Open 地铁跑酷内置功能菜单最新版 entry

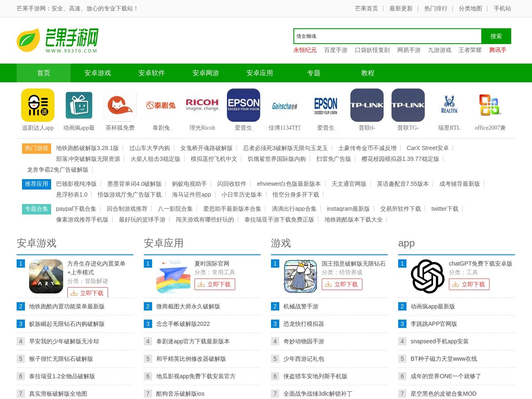[67, 306]
